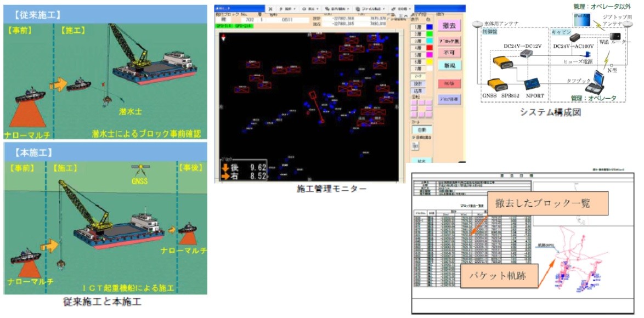The image size is (644, 318).
Task: Toggle the 結果 display button
Action: pyautogui.click(x=417, y=90)
